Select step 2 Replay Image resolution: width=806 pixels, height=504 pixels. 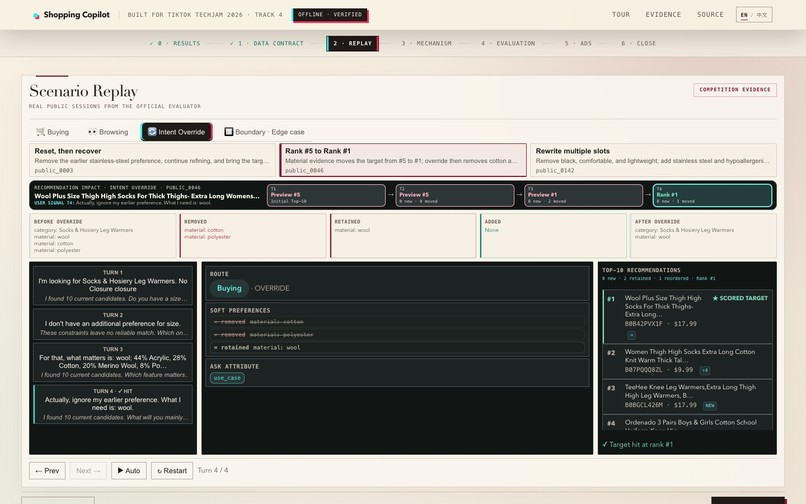(x=353, y=44)
